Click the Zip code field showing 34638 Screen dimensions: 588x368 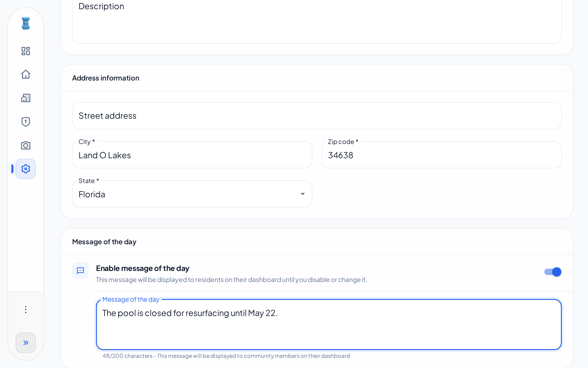coord(441,155)
